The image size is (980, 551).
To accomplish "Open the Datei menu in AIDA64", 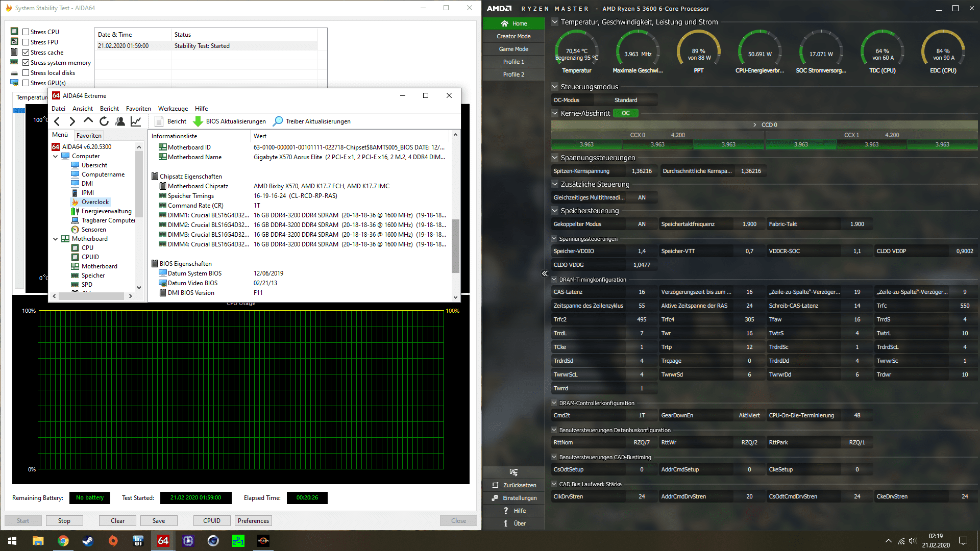I will point(58,109).
